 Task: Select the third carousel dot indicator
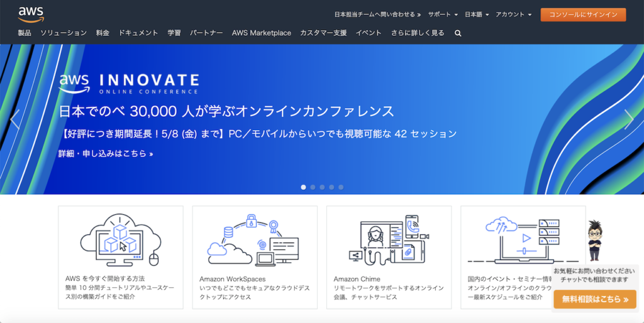point(322,187)
